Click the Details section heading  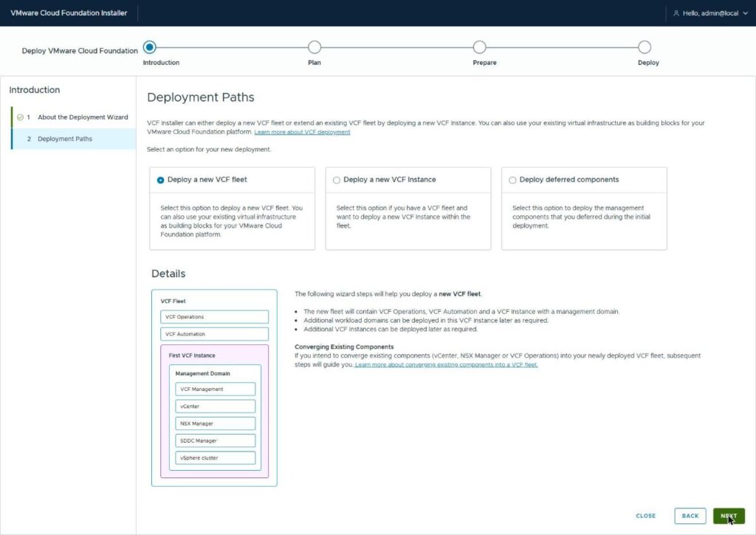pyautogui.click(x=168, y=273)
